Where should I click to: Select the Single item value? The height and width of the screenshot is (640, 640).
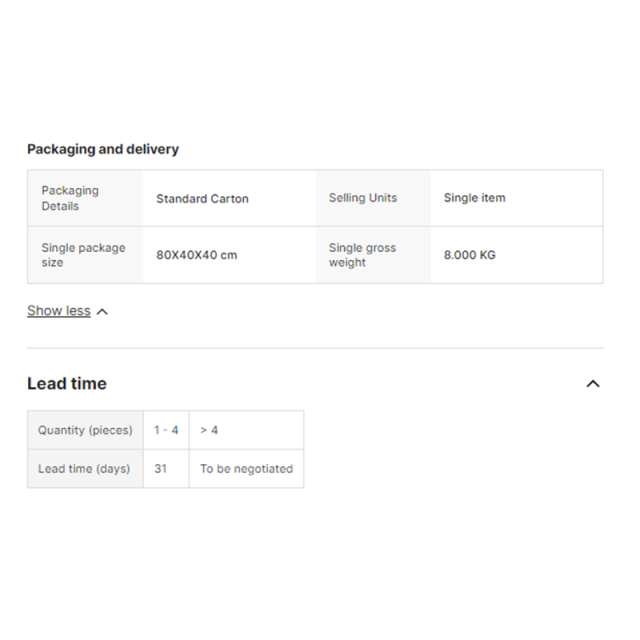coord(474,198)
